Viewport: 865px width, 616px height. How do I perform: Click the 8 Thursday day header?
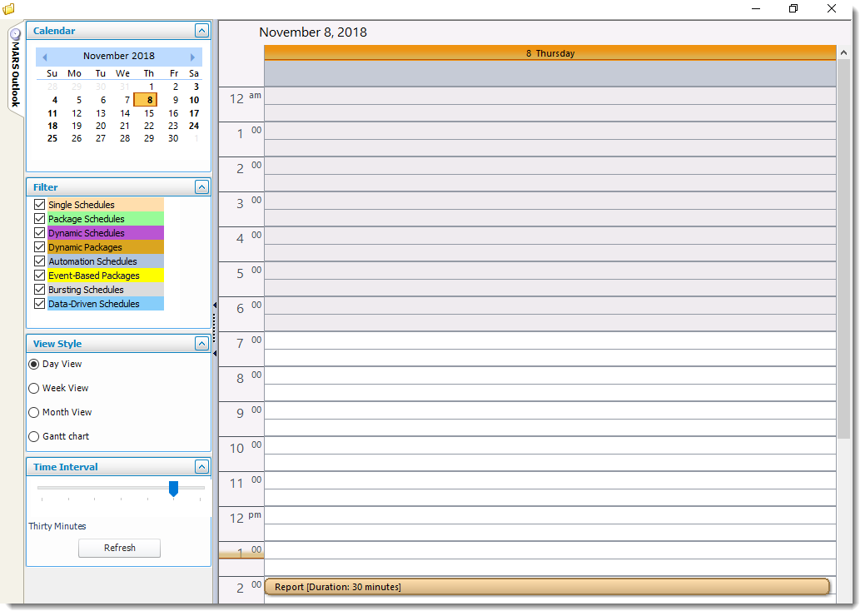click(x=550, y=53)
